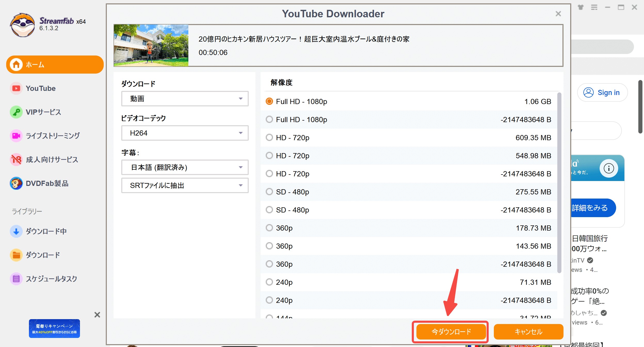Viewport: 644px width, 347px height.
Task: Select 360p 178.73 MB radio button
Action: pyautogui.click(x=269, y=228)
